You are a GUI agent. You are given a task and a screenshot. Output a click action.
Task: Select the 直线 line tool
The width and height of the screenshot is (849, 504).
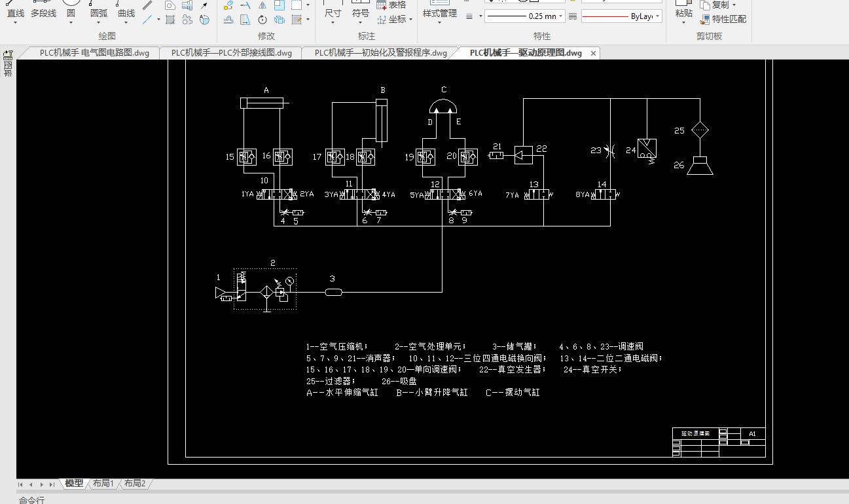(15, 9)
